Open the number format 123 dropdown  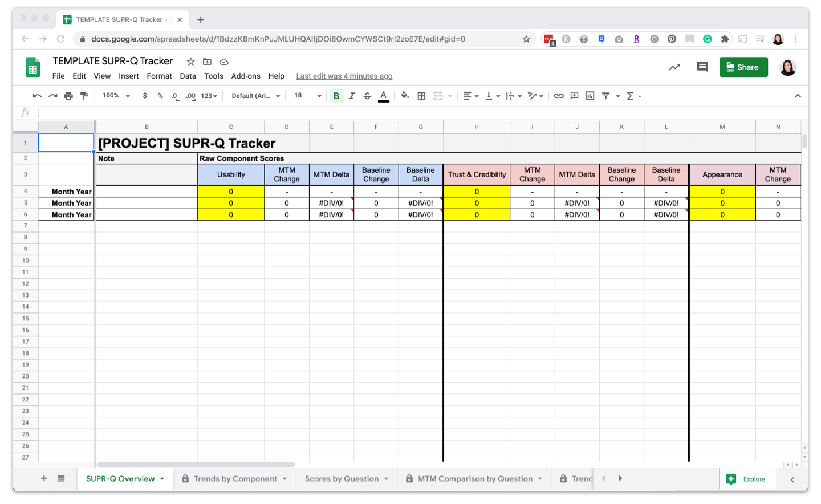(209, 96)
